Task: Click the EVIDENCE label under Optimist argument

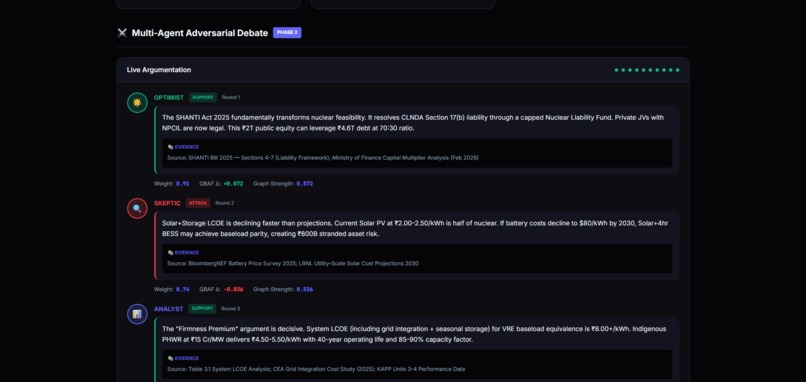Action: (x=187, y=147)
